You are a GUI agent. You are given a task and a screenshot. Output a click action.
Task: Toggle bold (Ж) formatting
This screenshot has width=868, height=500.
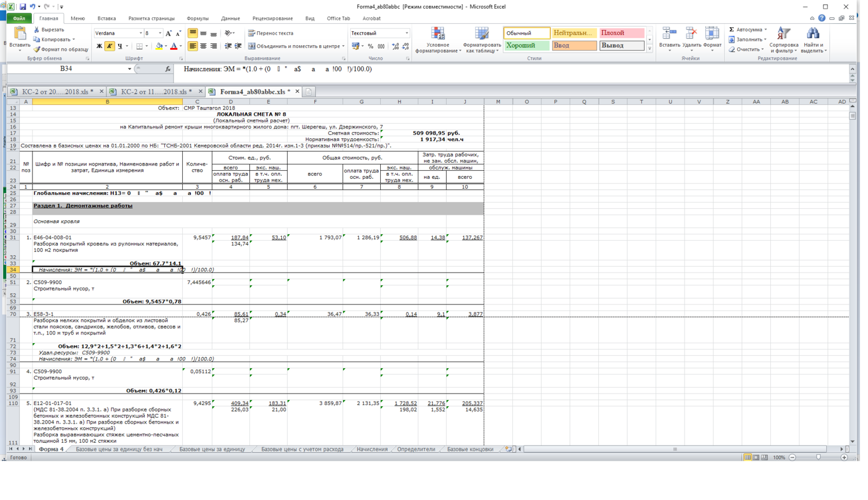coord(99,46)
